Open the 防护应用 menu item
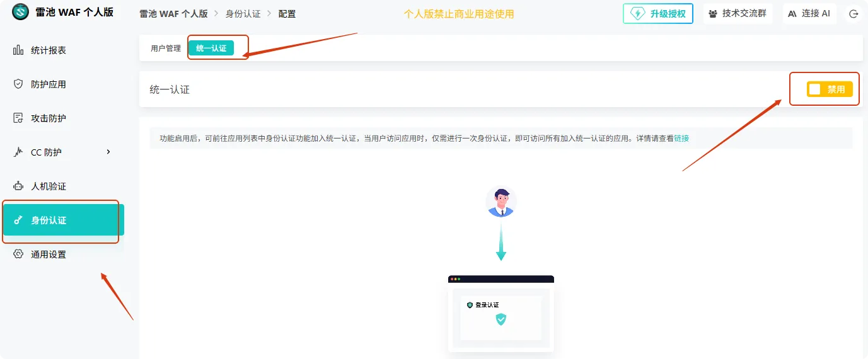Image resolution: width=868 pixels, height=359 pixels. (63, 84)
